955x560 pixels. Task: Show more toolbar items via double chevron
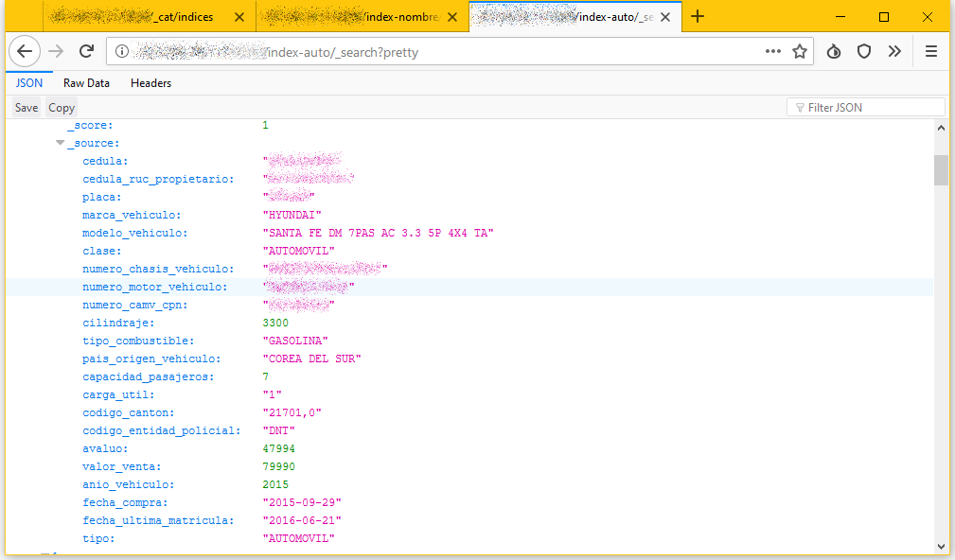[894, 52]
